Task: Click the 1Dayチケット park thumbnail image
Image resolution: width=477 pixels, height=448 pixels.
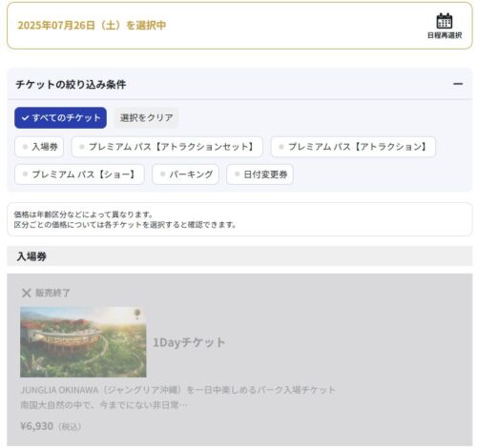Action: [x=83, y=342]
